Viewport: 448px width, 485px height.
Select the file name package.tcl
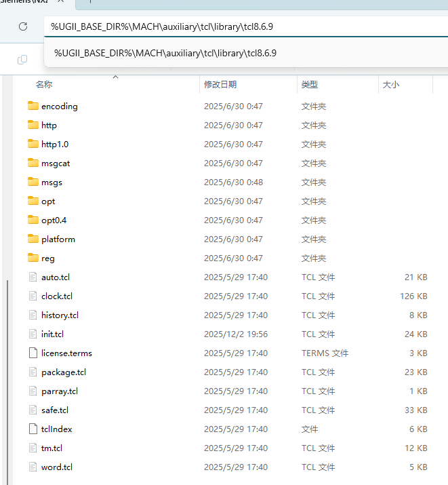[x=64, y=372]
